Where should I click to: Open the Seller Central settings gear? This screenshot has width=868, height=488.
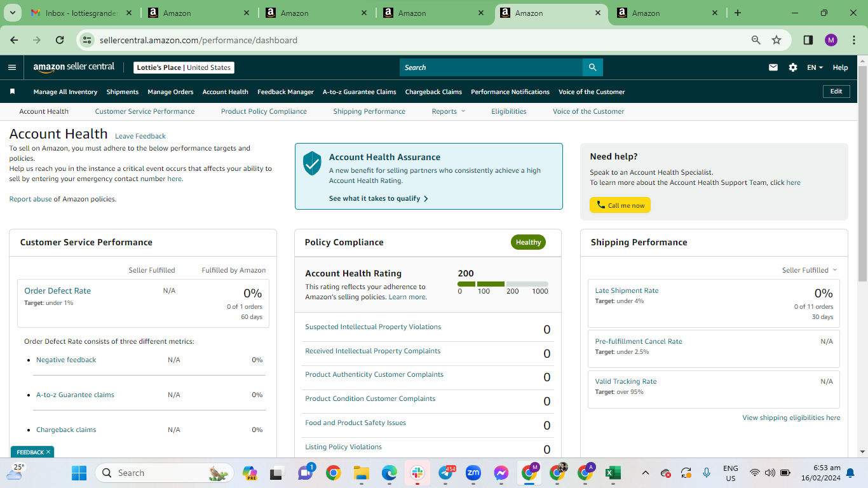click(793, 67)
